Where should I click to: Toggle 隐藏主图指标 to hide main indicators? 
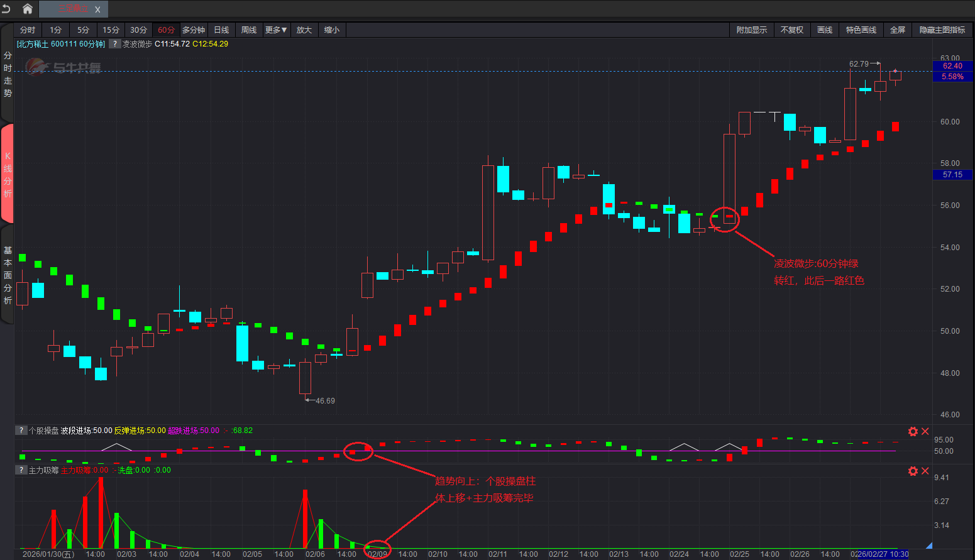(942, 30)
